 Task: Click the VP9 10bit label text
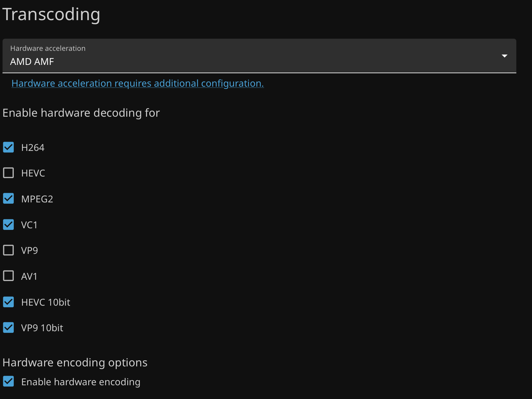pyautogui.click(x=42, y=328)
